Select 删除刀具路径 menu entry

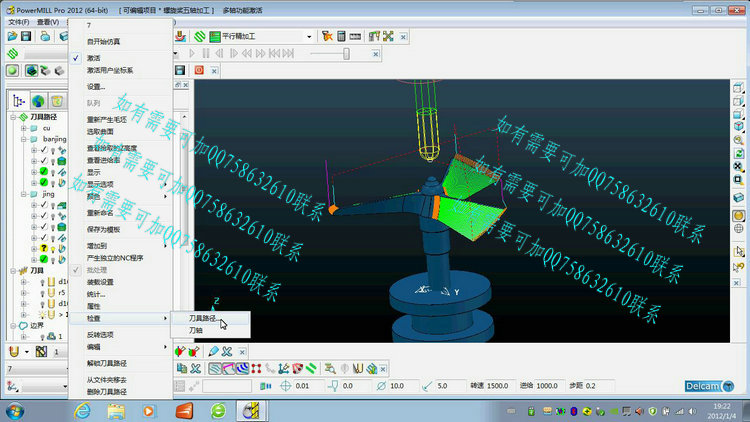point(107,392)
